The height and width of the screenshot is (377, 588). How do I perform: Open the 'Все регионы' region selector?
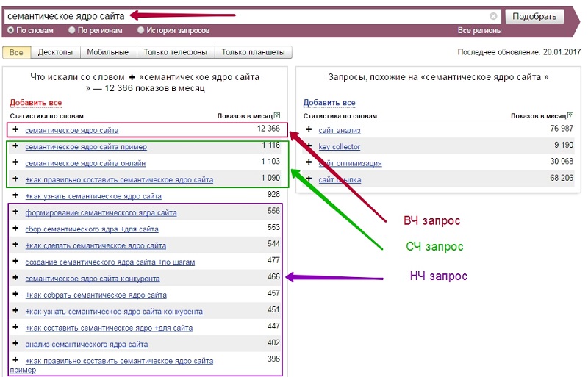pyautogui.click(x=479, y=31)
